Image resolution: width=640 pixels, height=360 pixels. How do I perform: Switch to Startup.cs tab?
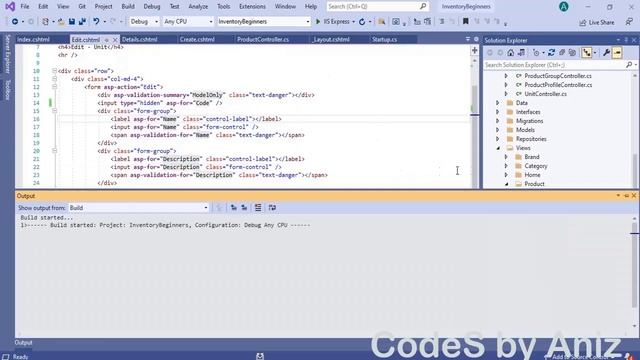pos(384,40)
